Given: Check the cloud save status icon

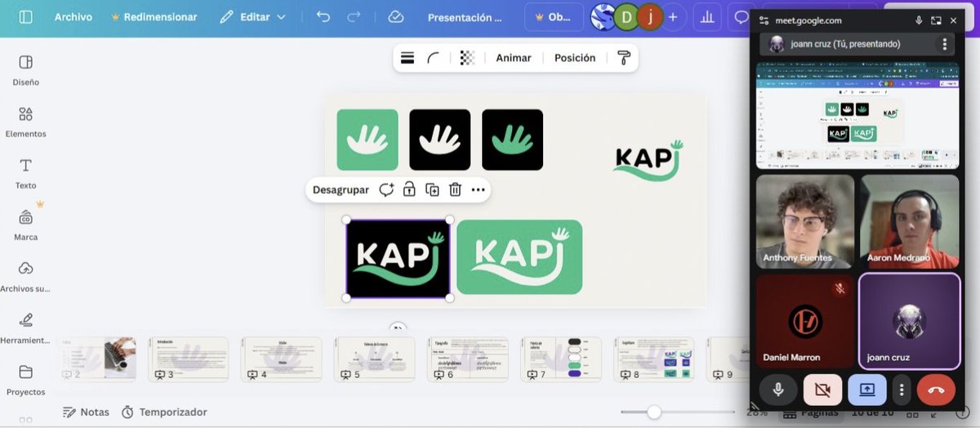Looking at the screenshot, I should tap(396, 17).
